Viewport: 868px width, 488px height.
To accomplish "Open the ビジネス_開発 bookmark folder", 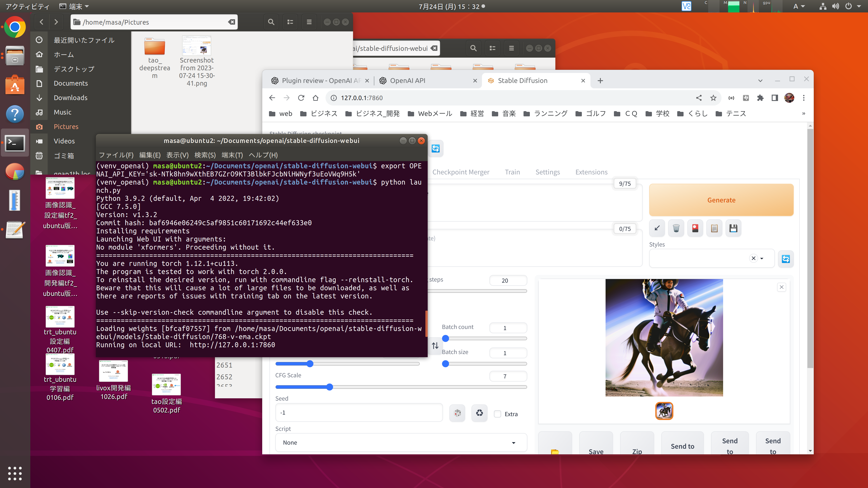I will click(x=372, y=113).
